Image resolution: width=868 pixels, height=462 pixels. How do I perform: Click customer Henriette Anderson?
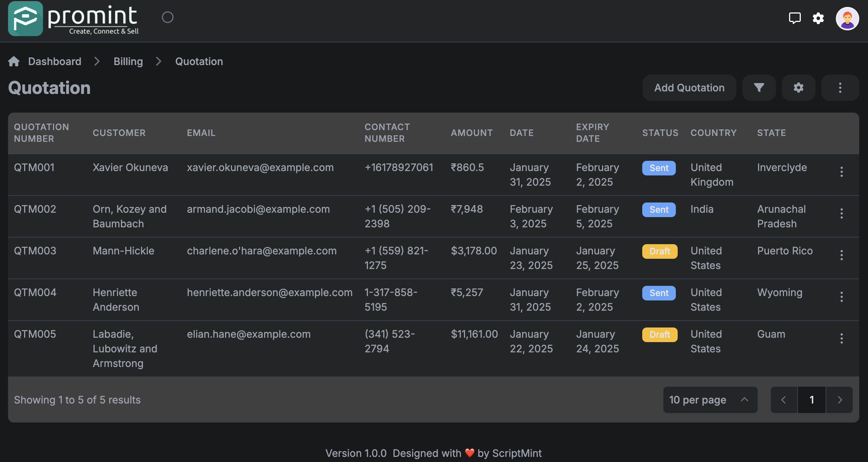116,300
